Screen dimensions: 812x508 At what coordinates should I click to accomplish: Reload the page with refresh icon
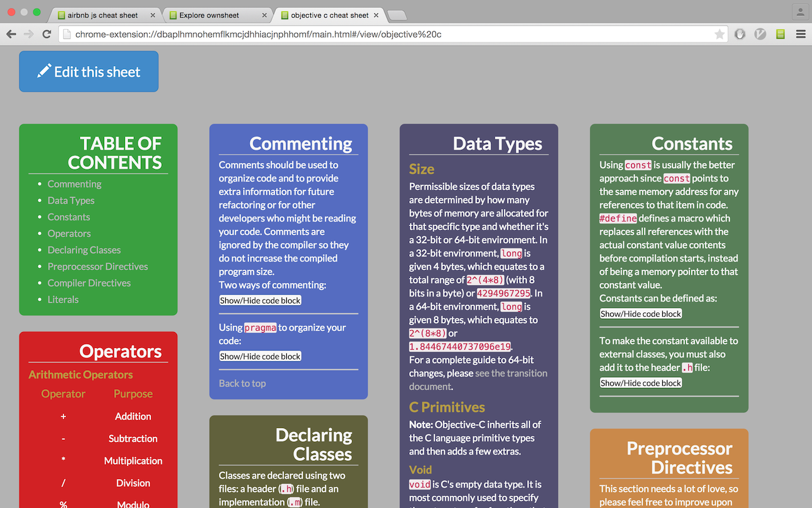pos(46,34)
